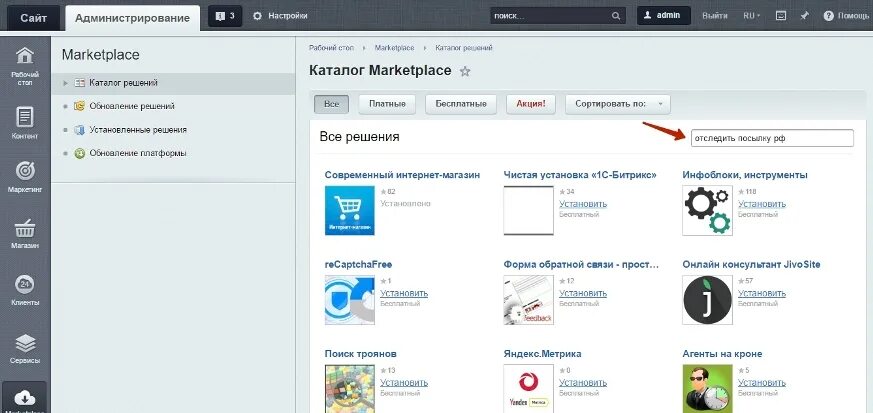Screen dimensions: 873x413
Task: Open the Магазин sidebar section
Action: tap(25, 233)
